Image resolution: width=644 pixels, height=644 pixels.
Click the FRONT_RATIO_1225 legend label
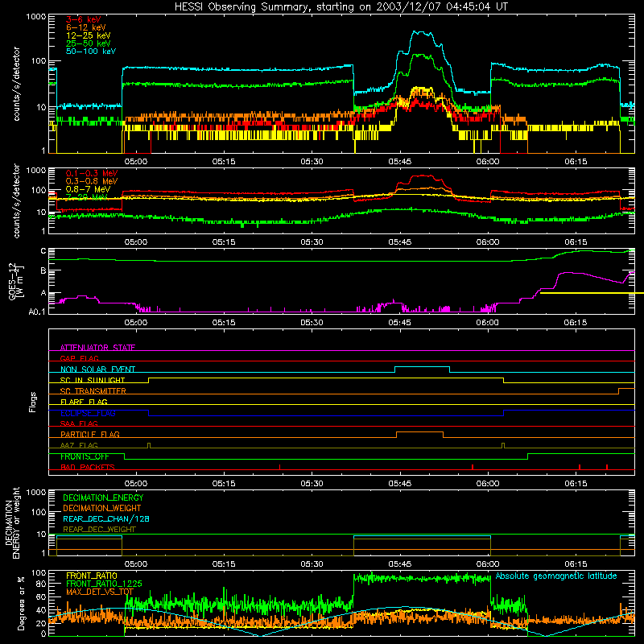pos(104,584)
